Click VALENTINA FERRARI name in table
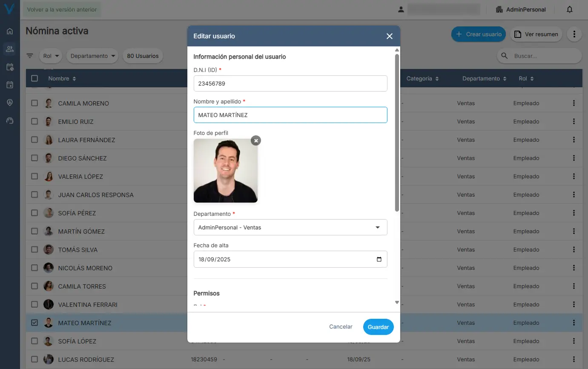Image resolution: width=588 pixels, height=369 pixels. pos(88,305)
